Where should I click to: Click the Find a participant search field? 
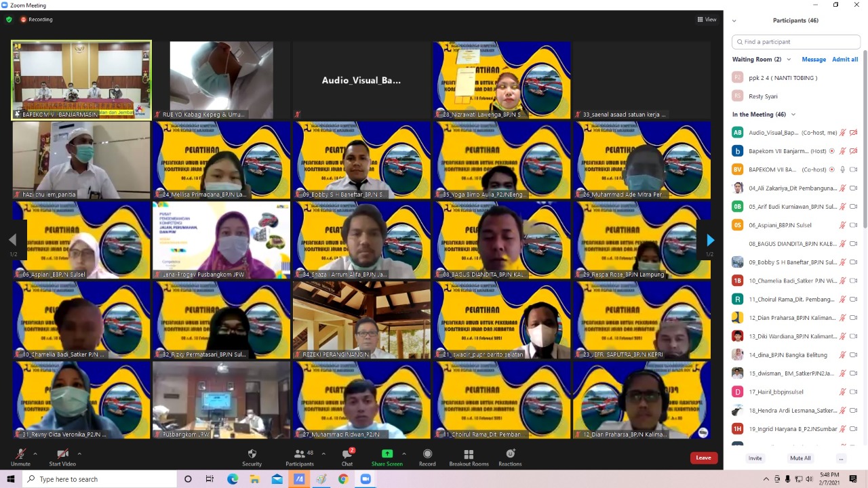click(796, 42)
